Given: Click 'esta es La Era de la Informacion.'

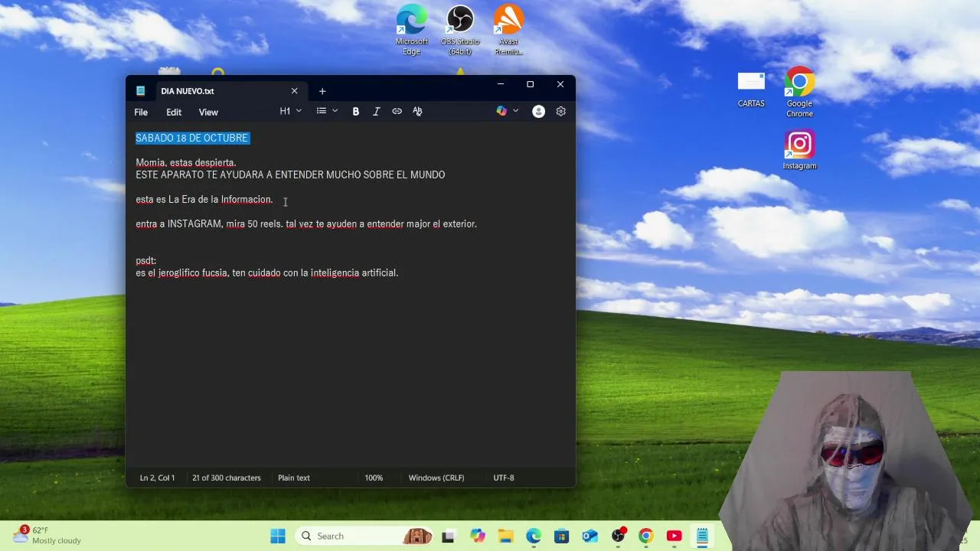Looking at the screenshot, I should tap(204, 199).
